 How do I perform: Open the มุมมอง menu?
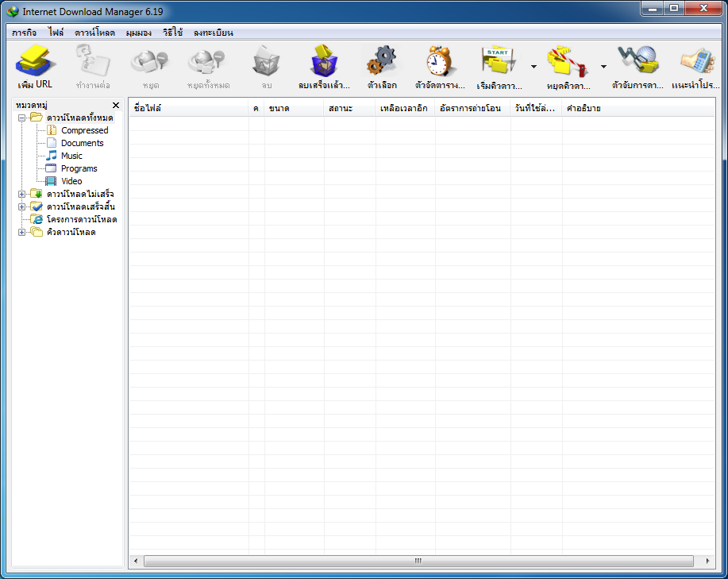139,33
